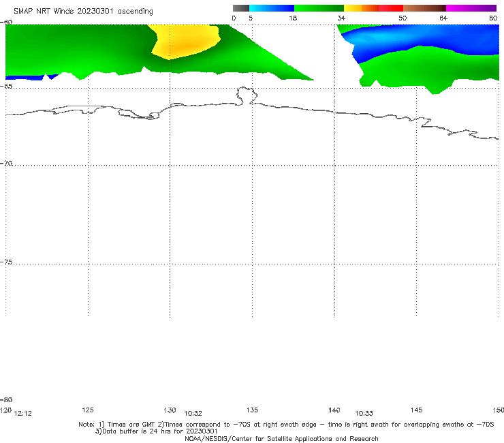The image size is (504, 443).
Task: Click the latitude label '-65'
Action: point(6,87)
